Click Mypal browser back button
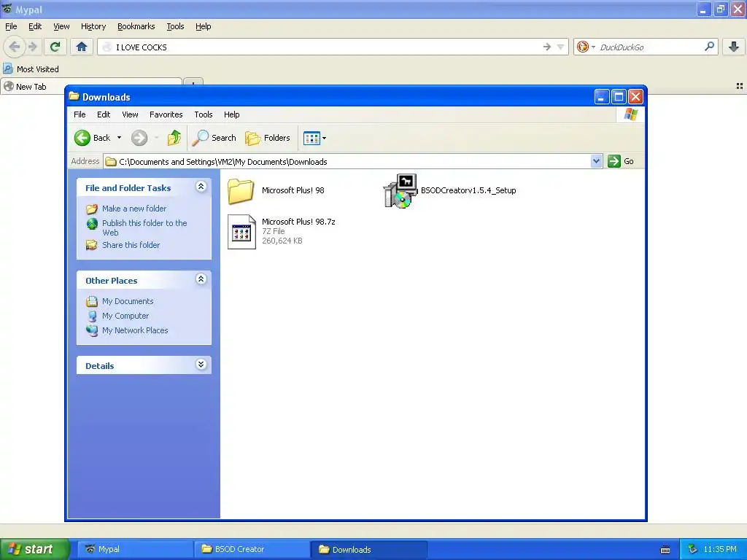Screen dimensions: 747x560 click(x=15, y=47)
